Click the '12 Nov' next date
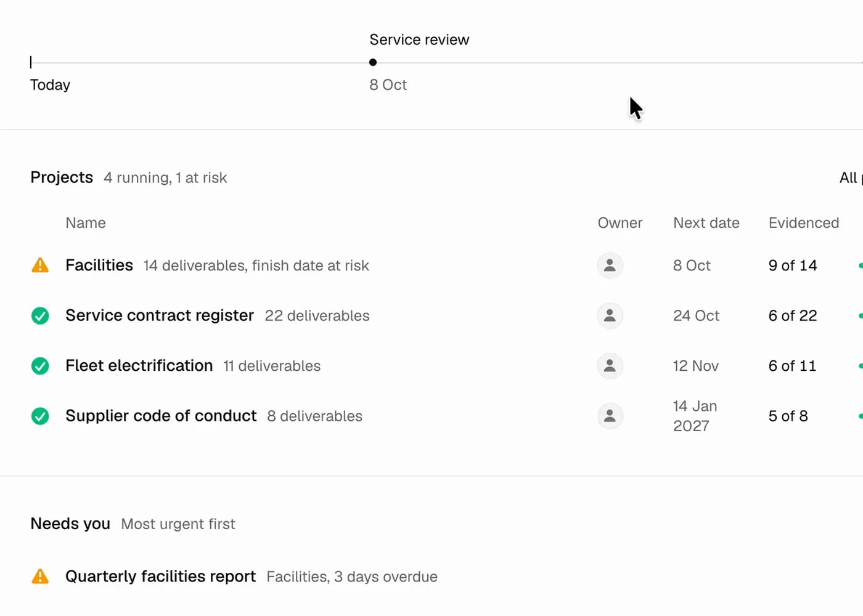The height and width of the screenshot is (616, 863). [696, 366]
